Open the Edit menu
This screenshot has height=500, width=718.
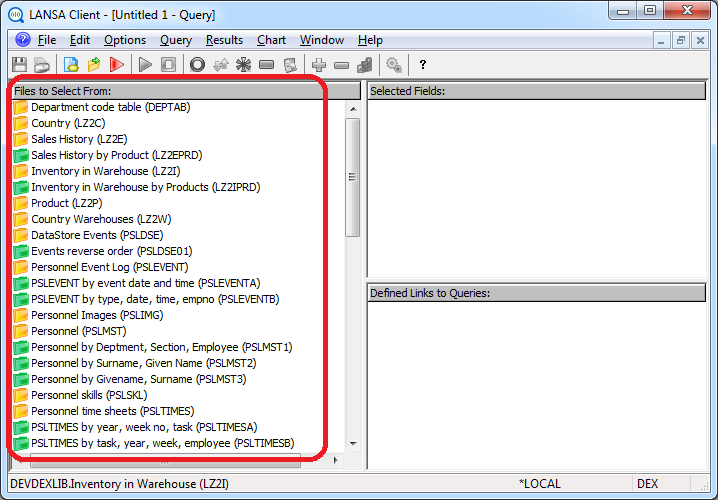coord(80,40)
